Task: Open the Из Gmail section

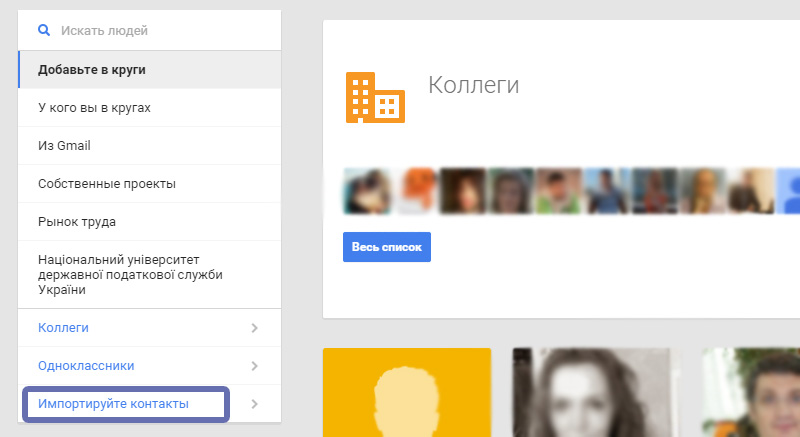Action: point(149,146)
